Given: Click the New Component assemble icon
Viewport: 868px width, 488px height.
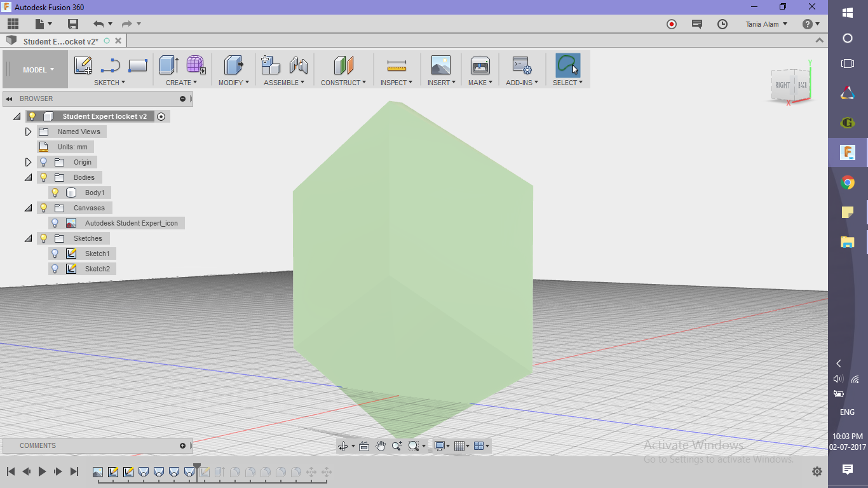Looking at the screenshot, I should [271, 65].
